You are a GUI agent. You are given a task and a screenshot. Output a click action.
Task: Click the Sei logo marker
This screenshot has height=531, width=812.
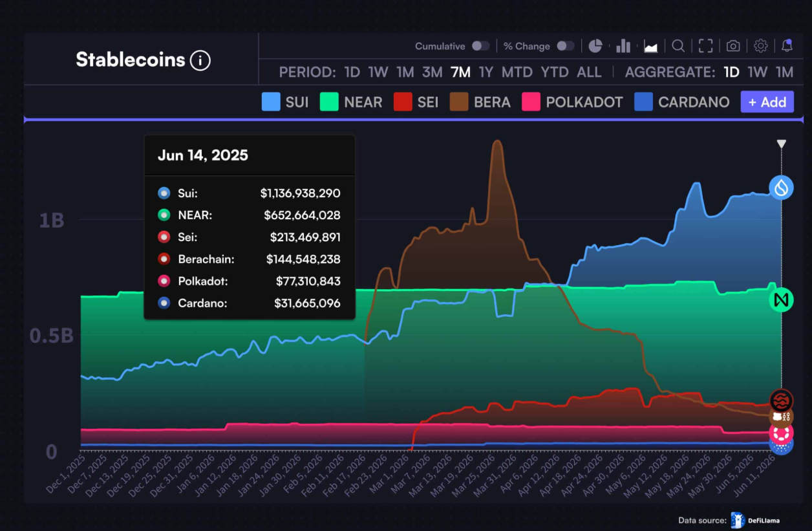(782, 401)
